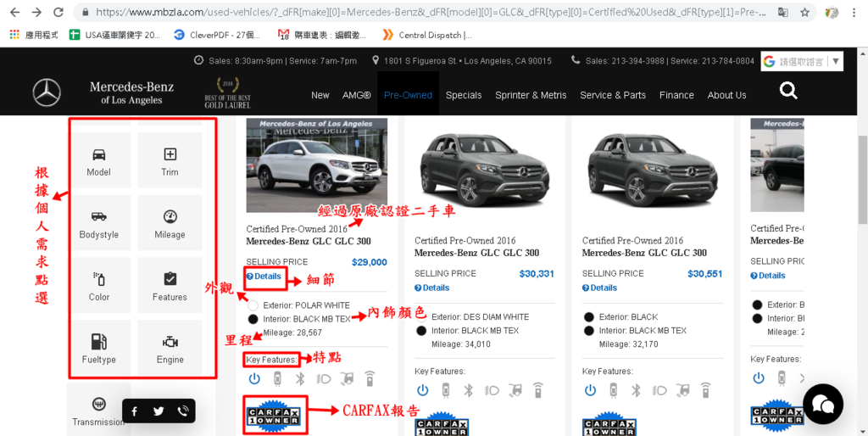
Task: Expand the Fueltype filter tile
Action: point(98,348)
